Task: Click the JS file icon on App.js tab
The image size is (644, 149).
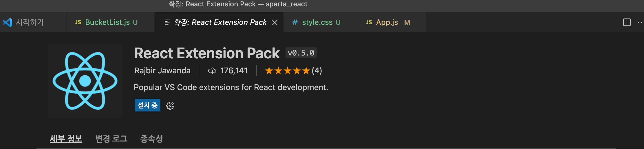Action: [369, 22]
